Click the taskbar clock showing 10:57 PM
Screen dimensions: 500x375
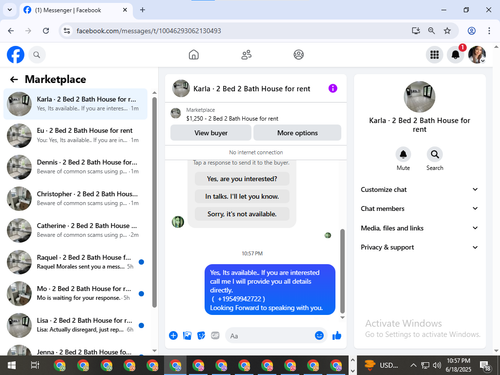point(458,365)
